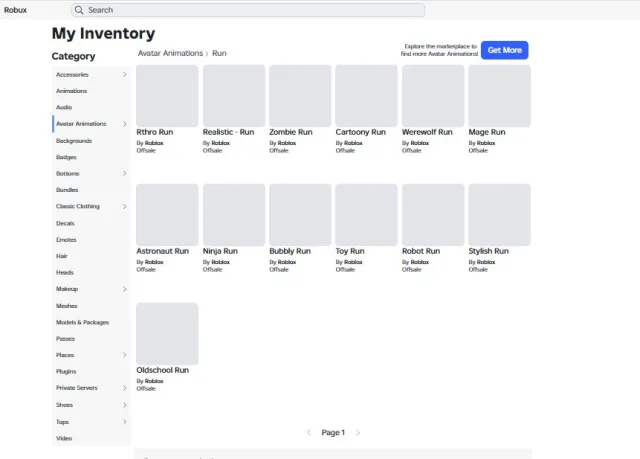Select the Classic Clothing category
The image size is (640, 459).
pyautogui.click(x=78, y=206)
